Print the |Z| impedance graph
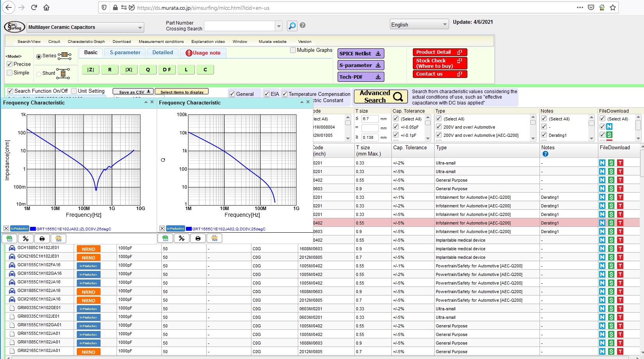The width and height of the screenshot is (644, 359). (42, 238)
